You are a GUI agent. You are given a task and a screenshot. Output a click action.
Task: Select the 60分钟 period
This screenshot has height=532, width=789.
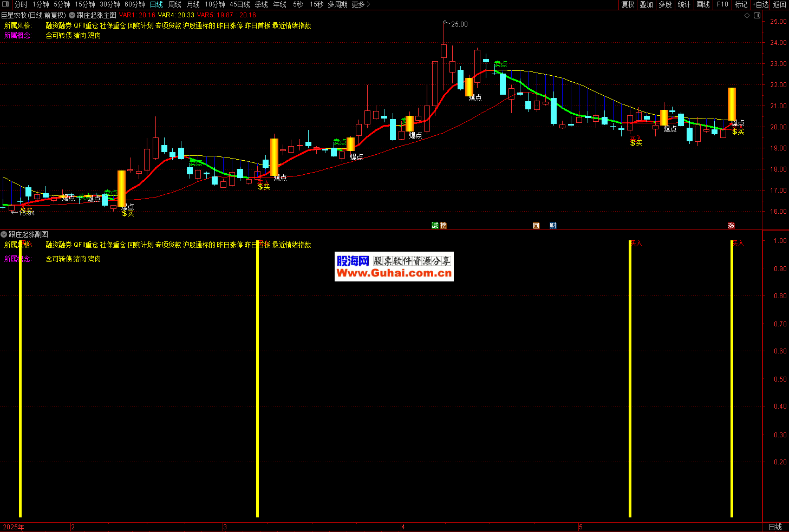134,4
